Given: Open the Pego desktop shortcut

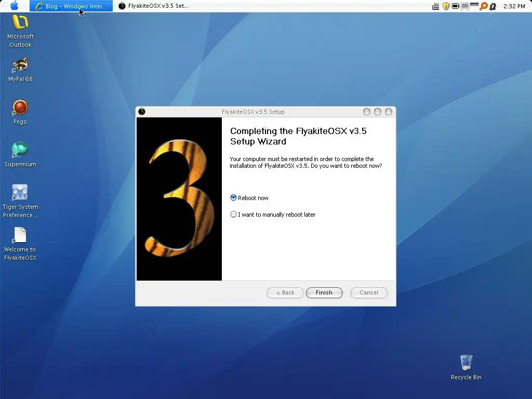Looking at the screenshot, I should (20, 112).
